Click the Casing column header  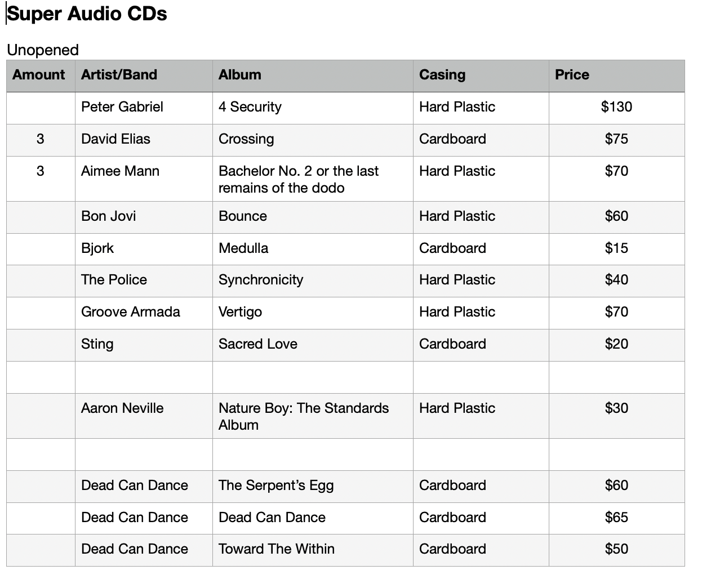point(481,76)
